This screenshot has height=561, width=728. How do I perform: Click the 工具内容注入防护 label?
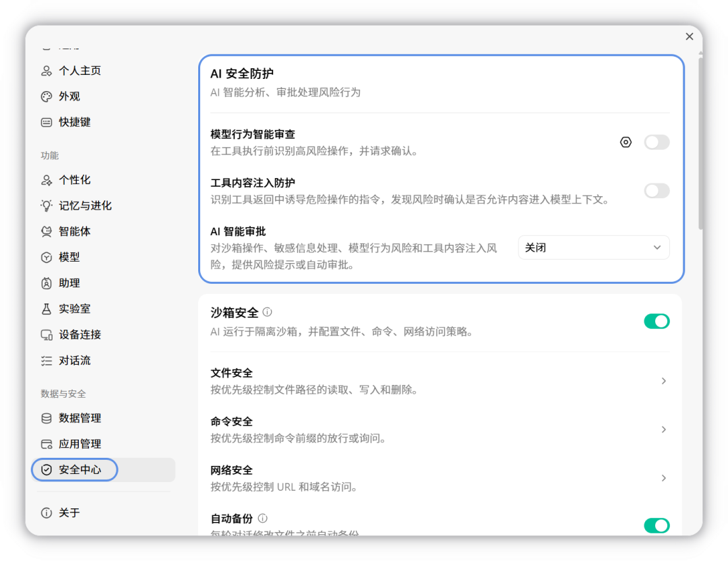[253, 183]
